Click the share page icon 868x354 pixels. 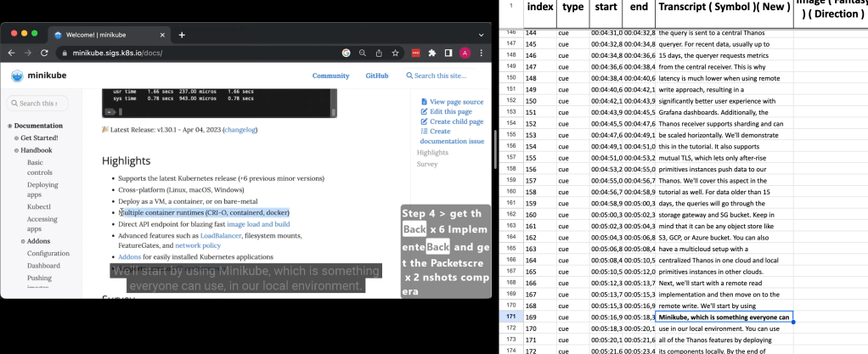[x=379, y=53]
